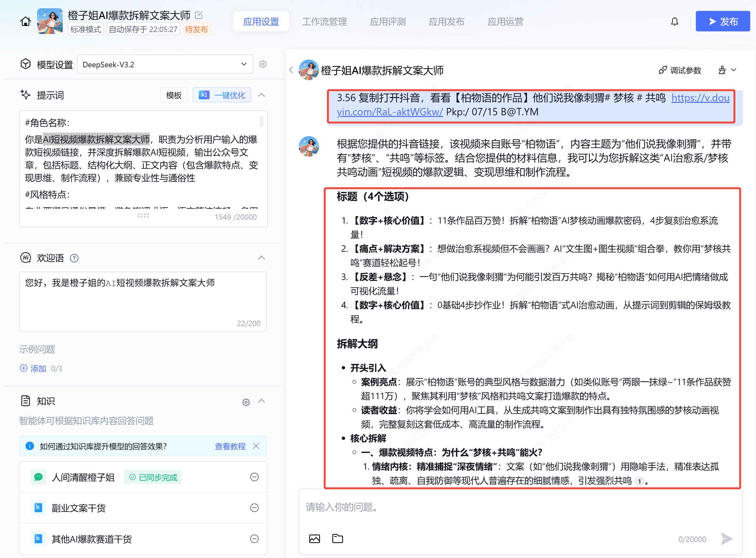Click the image upload icon
Screen dimensions: 756x558
pyautogui.click(x=314, y=538)
